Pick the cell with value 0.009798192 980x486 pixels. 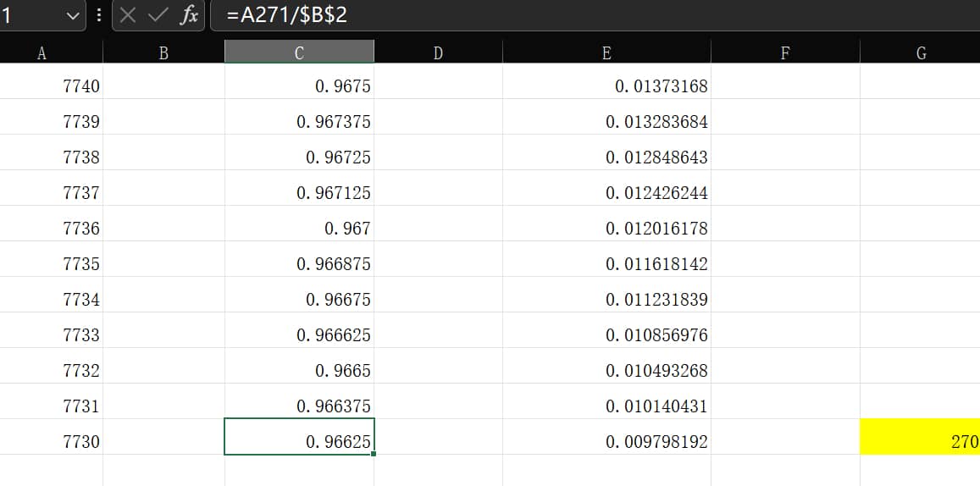tap(606, 441)
